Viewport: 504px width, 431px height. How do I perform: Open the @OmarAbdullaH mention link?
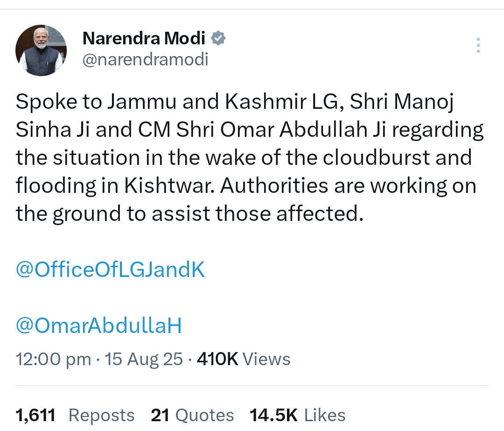pos(98,326)
